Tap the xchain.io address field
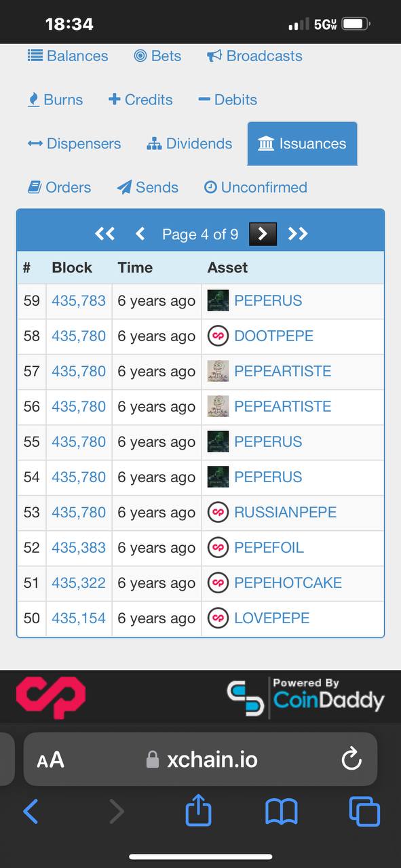This screenshot has width=401, height=868. [x=201, y=759]
